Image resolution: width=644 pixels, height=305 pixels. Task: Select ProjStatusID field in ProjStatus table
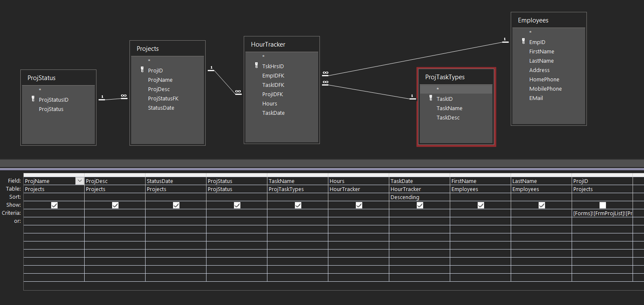[x=54, y=100]
